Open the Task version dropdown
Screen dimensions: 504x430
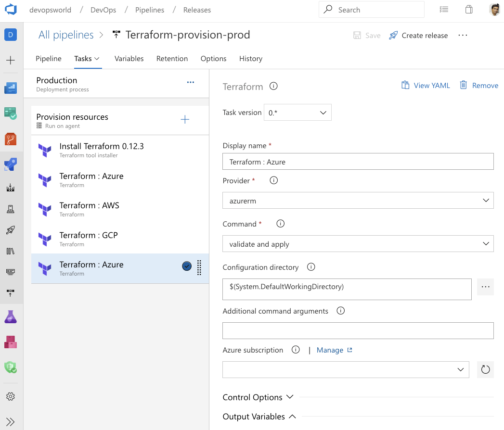pos(297,112)
